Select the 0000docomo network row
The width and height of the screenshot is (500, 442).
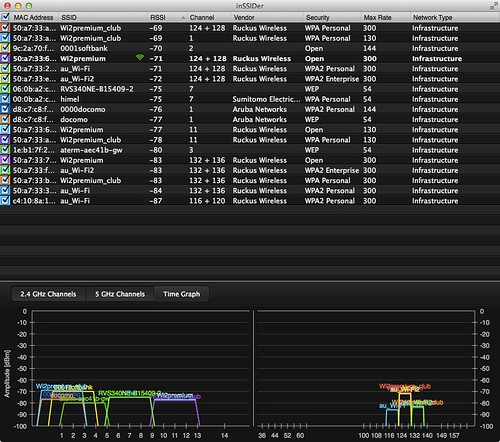coord(250,109)
